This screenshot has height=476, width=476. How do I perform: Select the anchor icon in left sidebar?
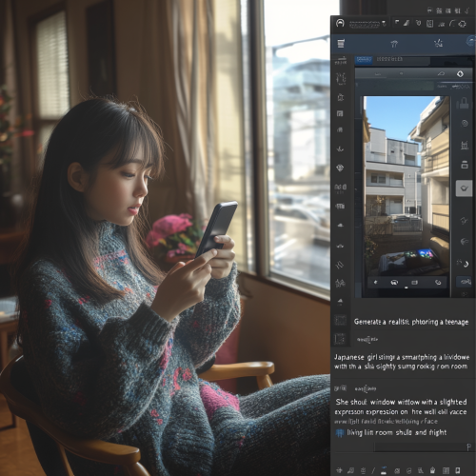340,149
